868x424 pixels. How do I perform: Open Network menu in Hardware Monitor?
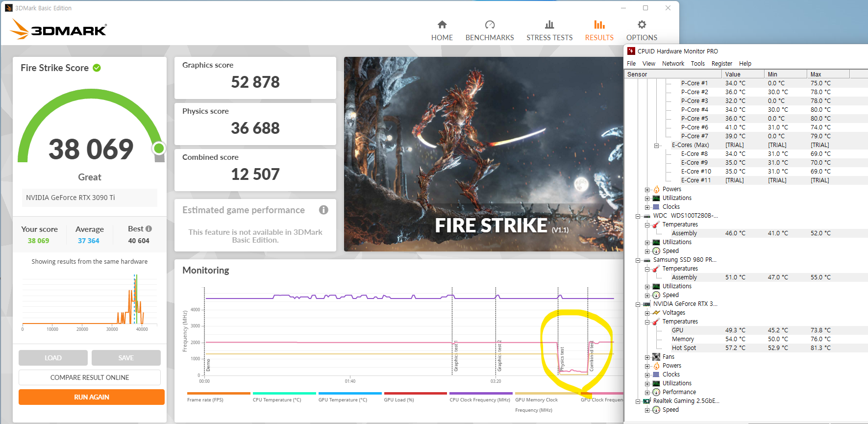click(x=673, y=64)
